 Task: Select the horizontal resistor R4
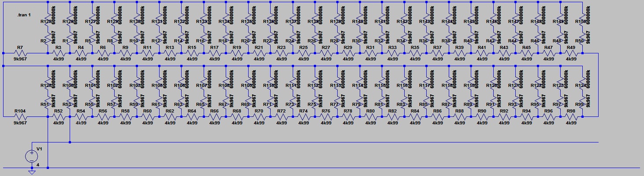click(x=81, y=53)
